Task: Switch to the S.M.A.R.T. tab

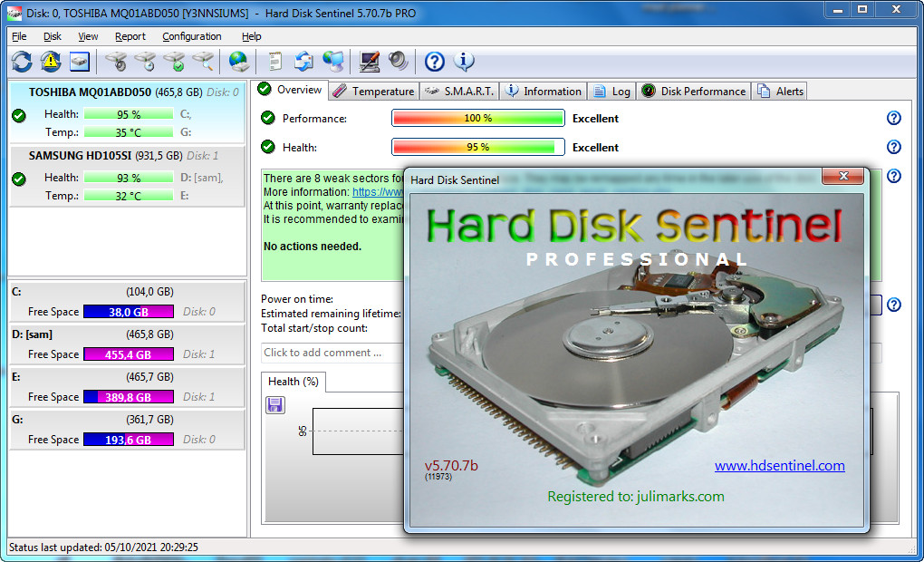Action: coord(459,91)
